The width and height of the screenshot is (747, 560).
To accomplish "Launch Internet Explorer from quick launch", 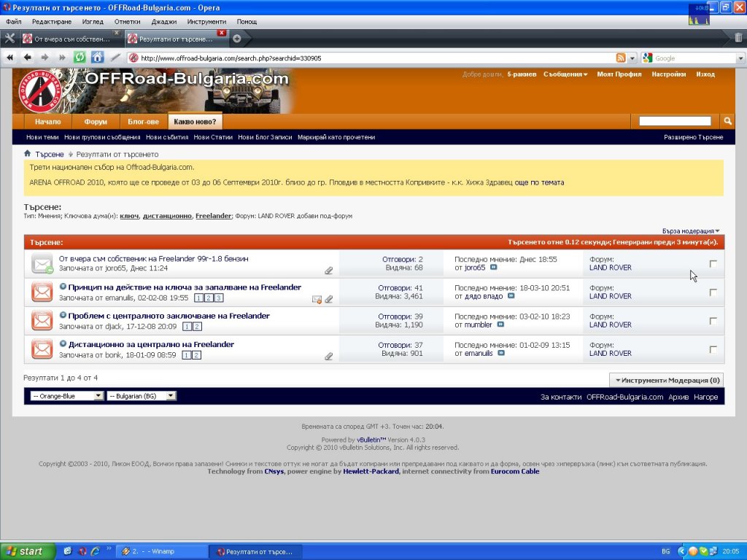I will coord(96,551).
